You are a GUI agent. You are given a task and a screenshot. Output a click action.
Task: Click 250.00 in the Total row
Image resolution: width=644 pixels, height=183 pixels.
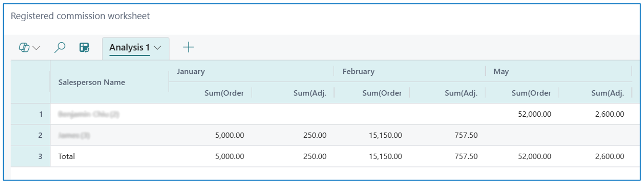[x=315, y=157]
